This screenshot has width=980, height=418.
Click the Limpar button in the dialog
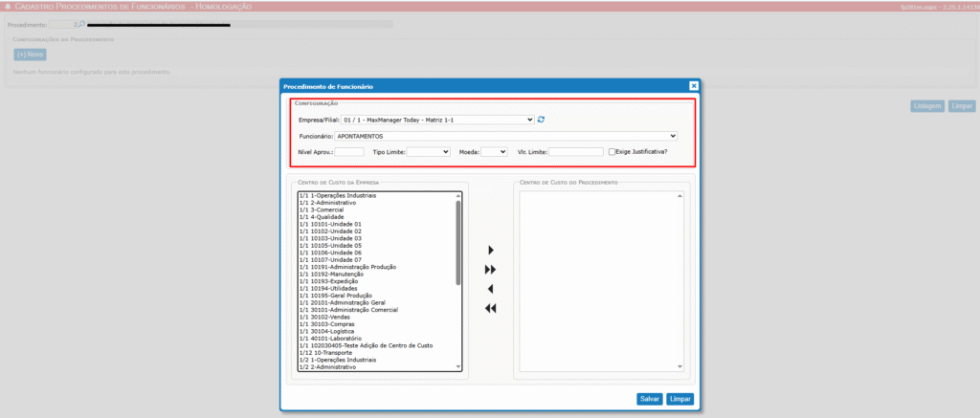coord(680,399)
